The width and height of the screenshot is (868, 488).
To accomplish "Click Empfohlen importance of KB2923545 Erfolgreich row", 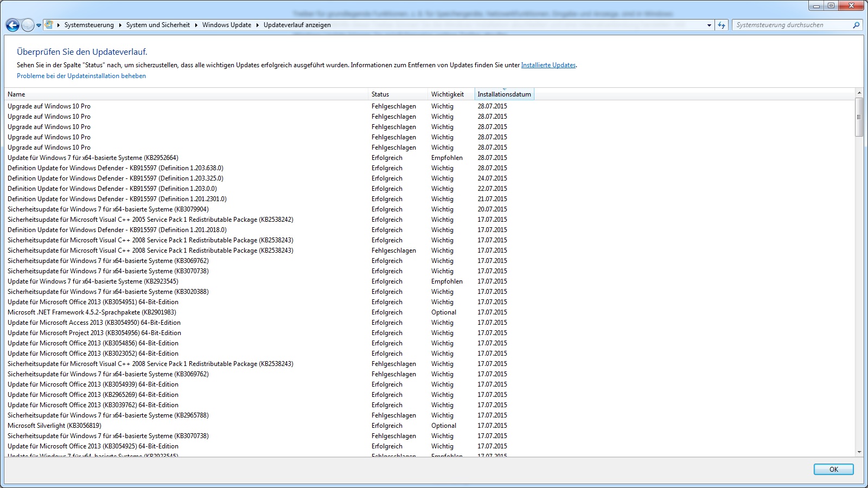I will [447, 281].
